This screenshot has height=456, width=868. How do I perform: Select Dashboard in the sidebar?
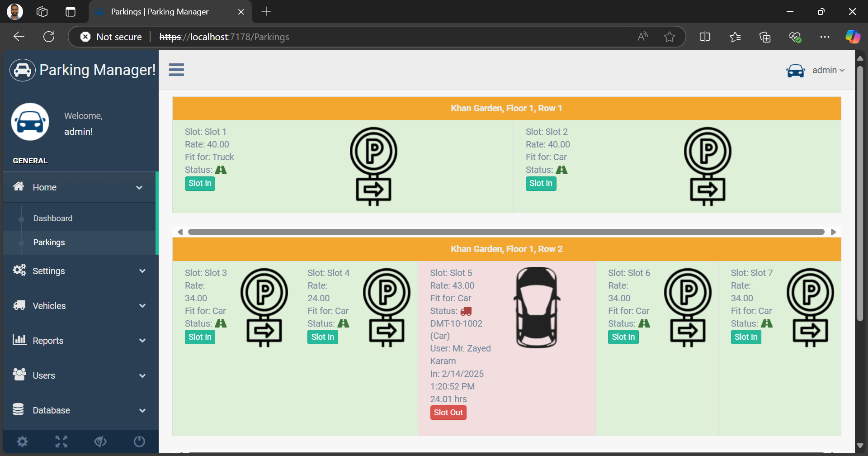pos(52,218)
